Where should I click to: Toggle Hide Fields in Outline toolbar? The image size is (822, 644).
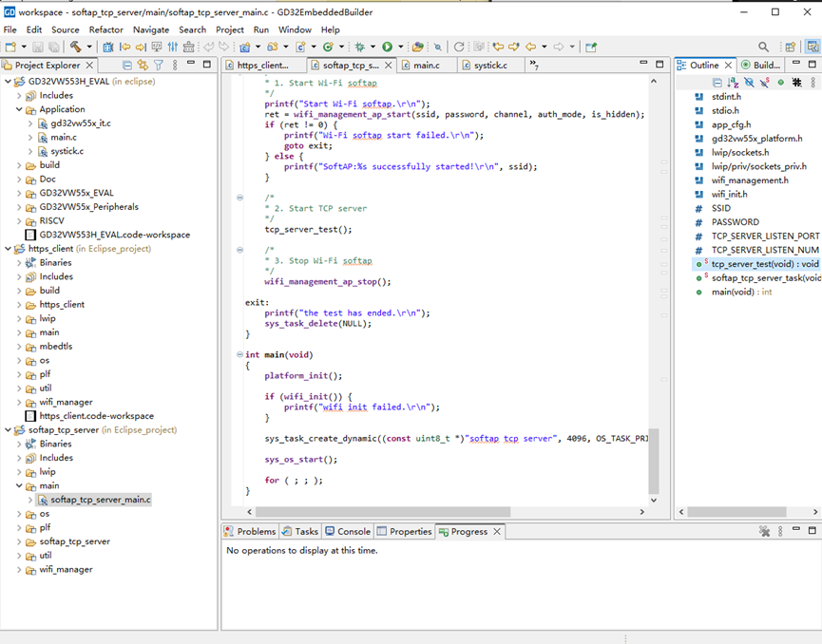pos(749,83)
